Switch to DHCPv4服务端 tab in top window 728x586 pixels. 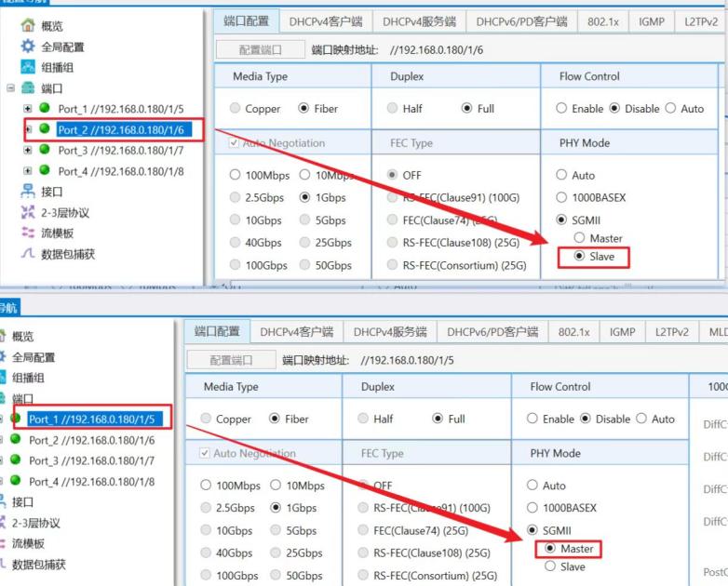tap(419, 21)
